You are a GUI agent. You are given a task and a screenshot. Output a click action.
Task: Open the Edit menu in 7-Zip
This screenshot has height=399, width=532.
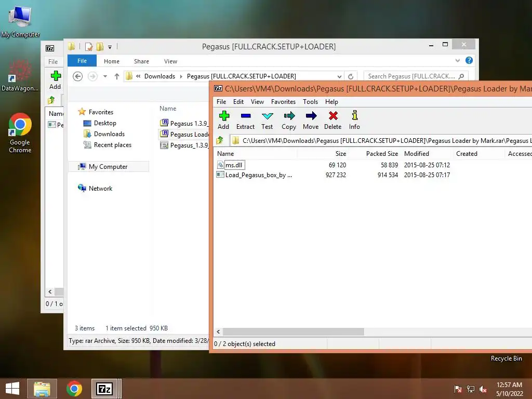238,102
